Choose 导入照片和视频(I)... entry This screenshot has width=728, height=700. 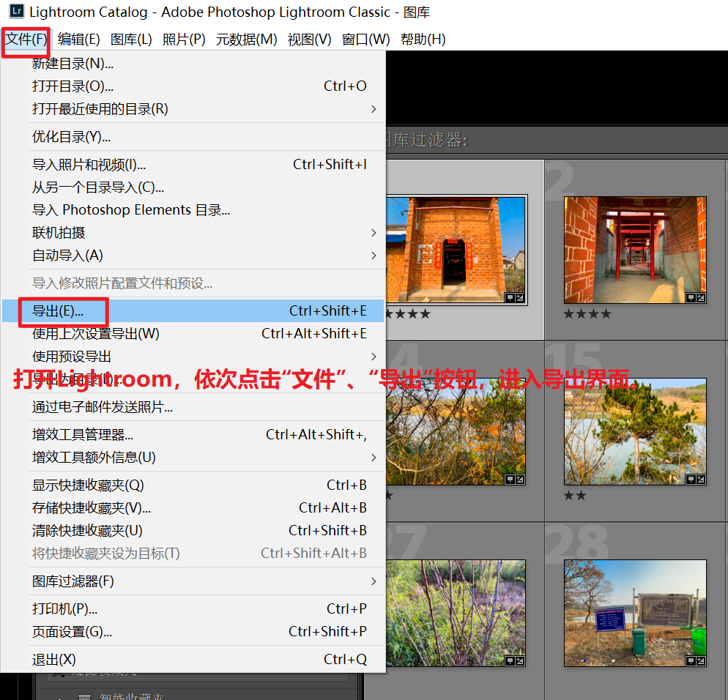pyautogui.click(x=193, y=165)
